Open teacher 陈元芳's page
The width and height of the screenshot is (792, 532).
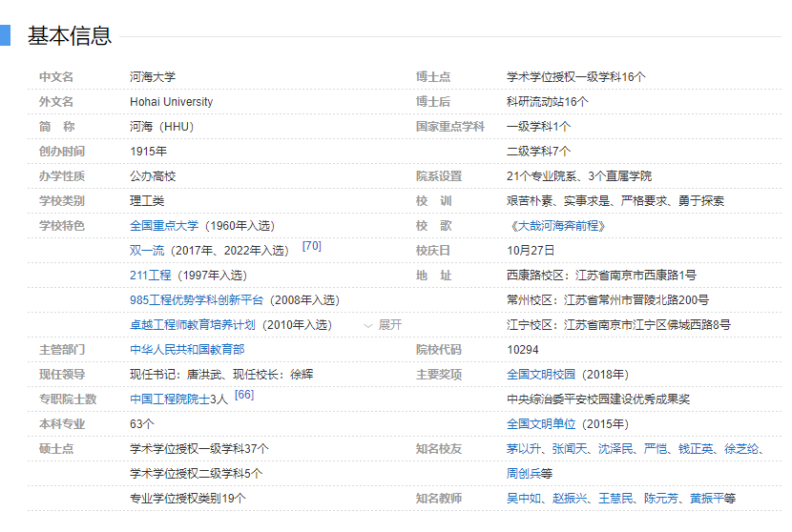click(x=661, y=499)
